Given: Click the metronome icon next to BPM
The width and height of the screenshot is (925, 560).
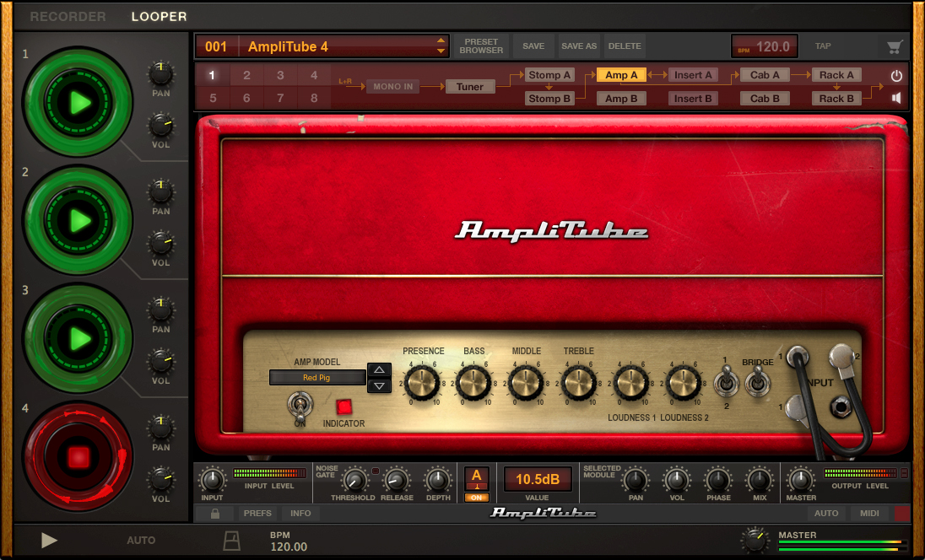Looking at the screenshot, I should point(231,541).
